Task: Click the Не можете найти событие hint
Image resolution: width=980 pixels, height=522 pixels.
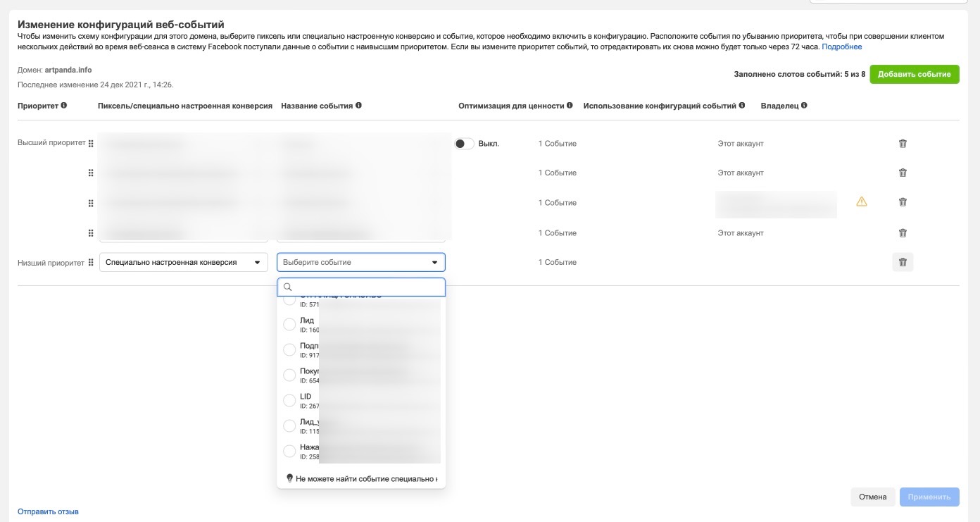Action: (x=366, y=478)
